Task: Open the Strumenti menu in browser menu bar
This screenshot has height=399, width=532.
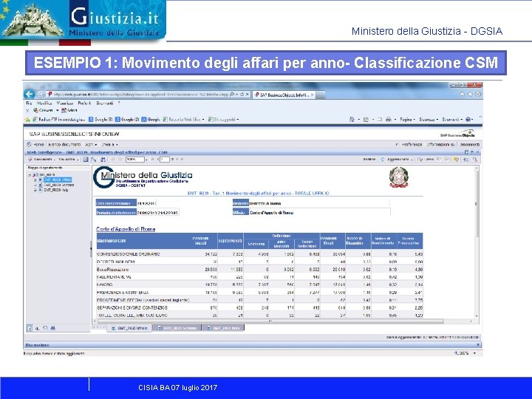Action: (x=104, y=103)
